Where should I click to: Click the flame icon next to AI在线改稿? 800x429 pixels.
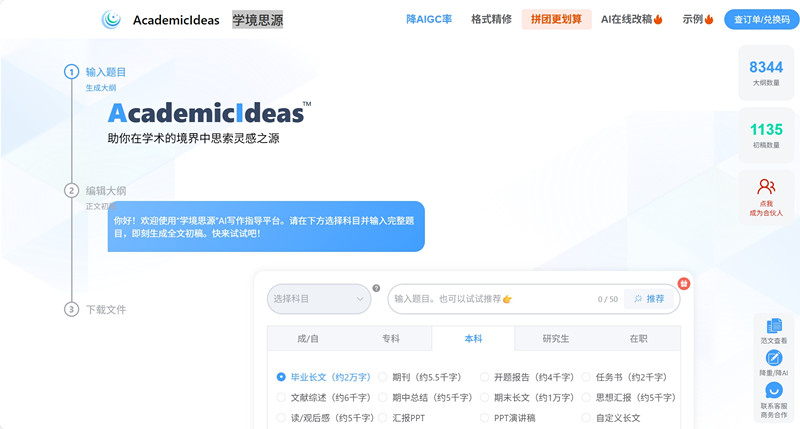pos(658,19)
